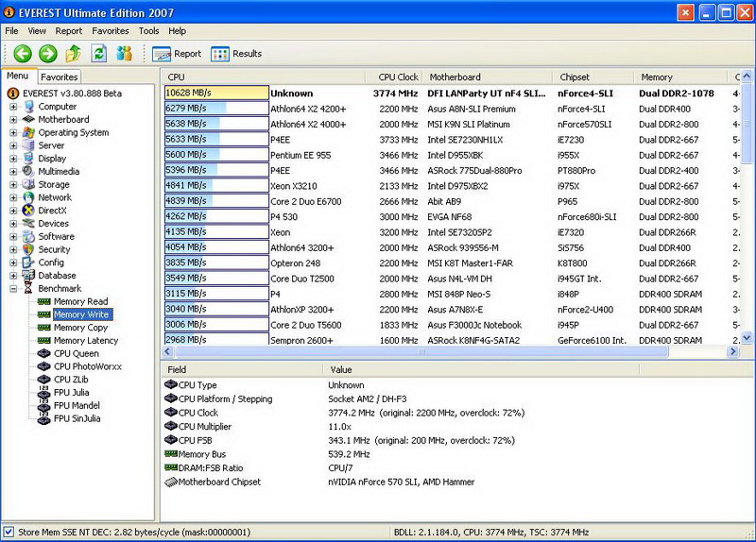756x542 pixels.
Task: Open the View menu
Action: 37,31
